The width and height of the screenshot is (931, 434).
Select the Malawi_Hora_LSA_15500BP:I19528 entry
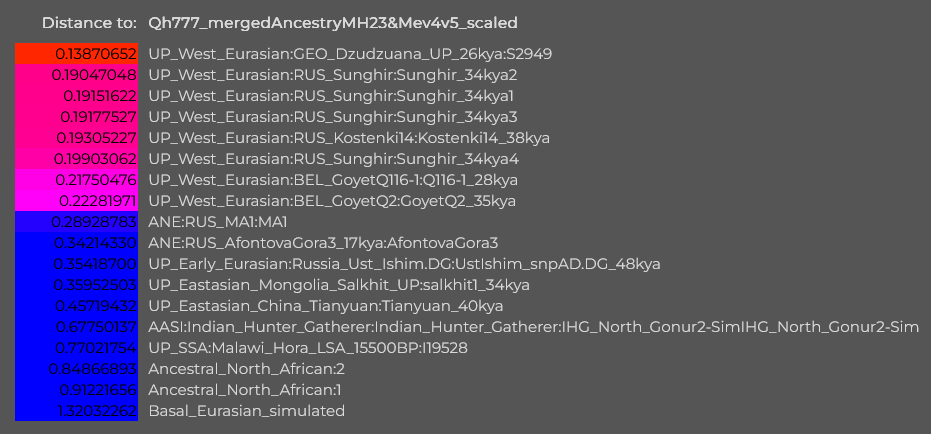(x=308, y=348)
